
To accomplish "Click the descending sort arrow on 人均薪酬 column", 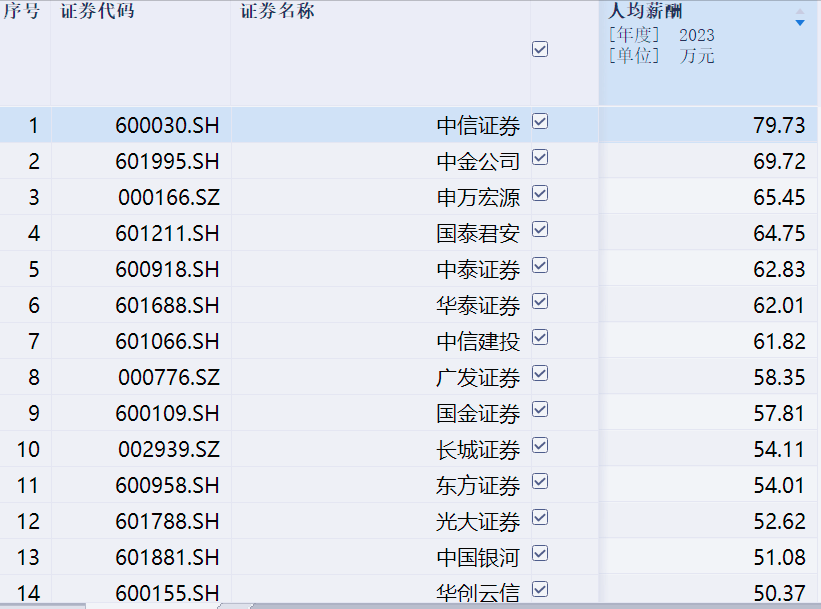I will 800,24.
